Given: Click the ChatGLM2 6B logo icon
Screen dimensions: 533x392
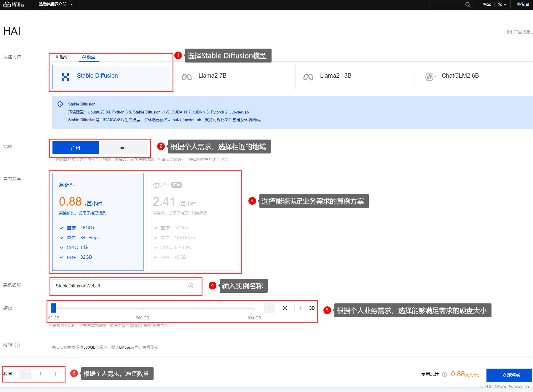Looking at the screenshot, I should point(430,77).
